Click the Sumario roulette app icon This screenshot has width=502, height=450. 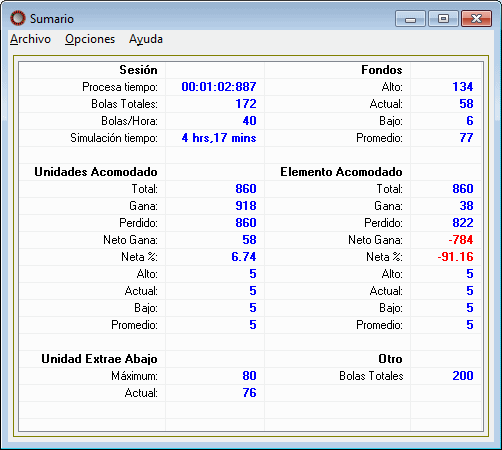pyautogui.click(x=18, y=18)
